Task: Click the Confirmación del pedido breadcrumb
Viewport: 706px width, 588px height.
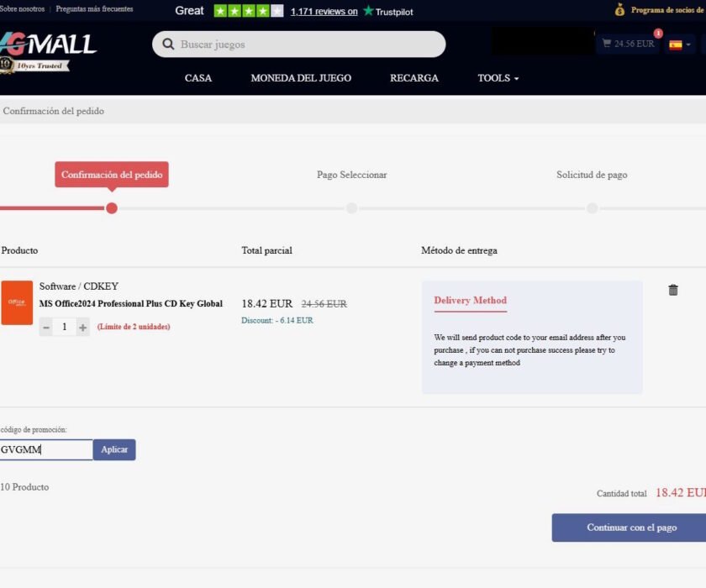Action: pyautogui.click(x=53, y=111)
